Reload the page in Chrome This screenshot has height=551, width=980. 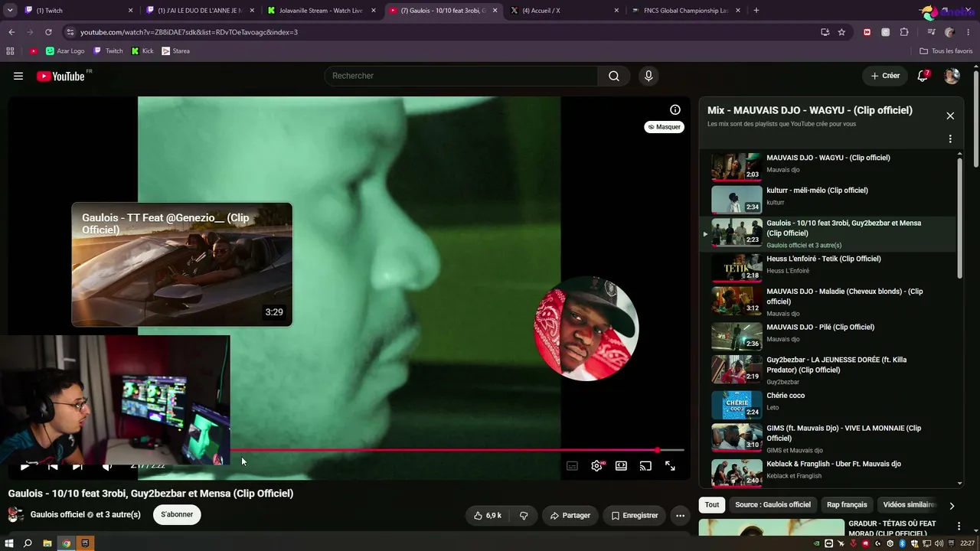(x=48, y=32)
